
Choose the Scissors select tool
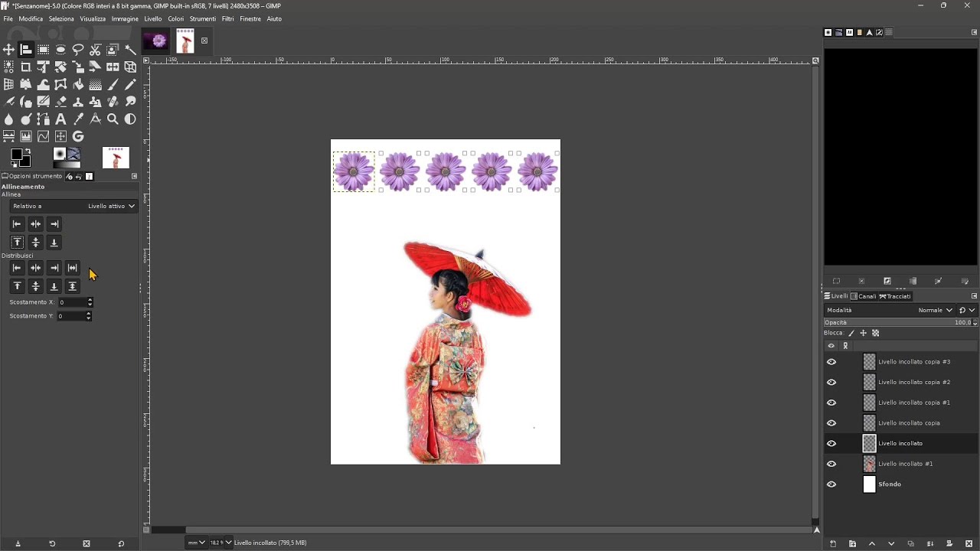pyautogui.click(x=95, y=50)
